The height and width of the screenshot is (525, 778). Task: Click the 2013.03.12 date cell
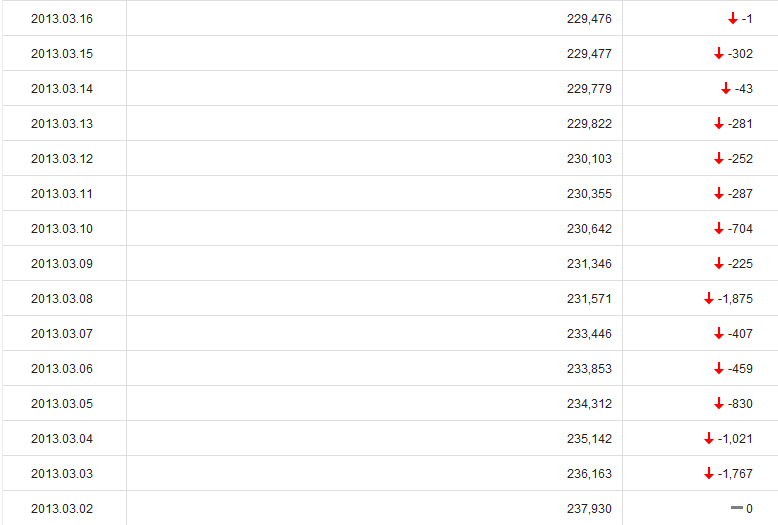coord(62,159)
